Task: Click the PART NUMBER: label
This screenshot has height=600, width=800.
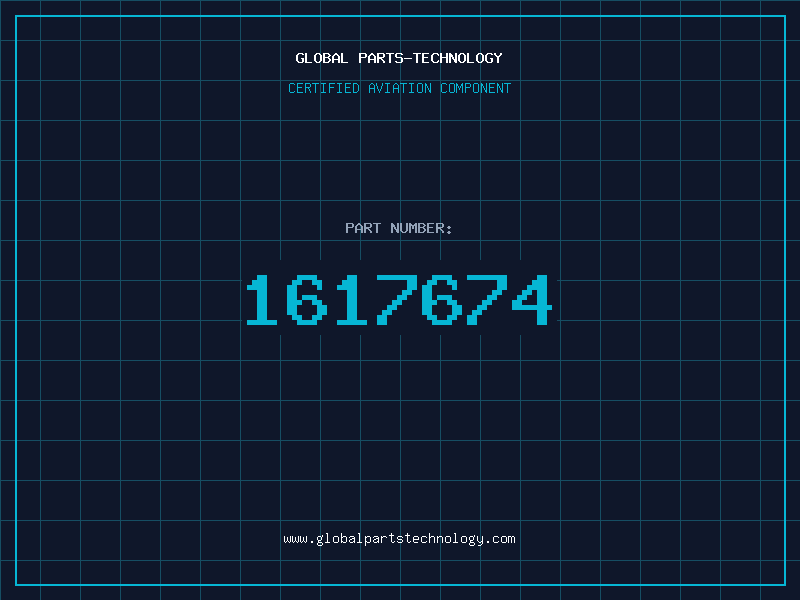Action: (x=399, y=228)
